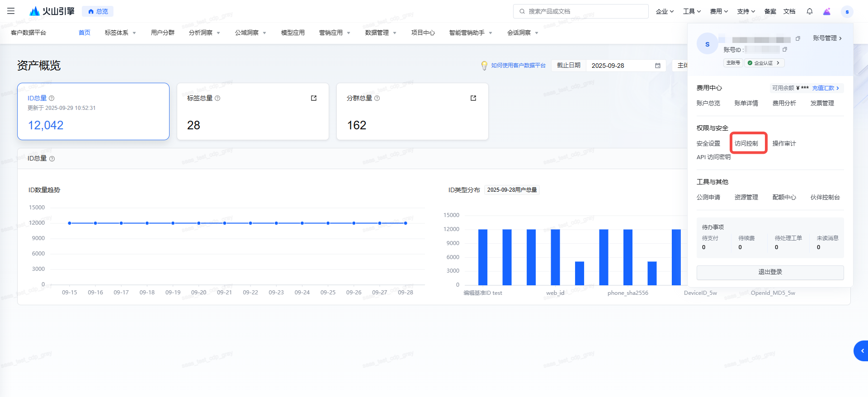Expand the 分析洞察 dropdown menu
Viewport: 868px width, 397px height.
coord(204,33)
